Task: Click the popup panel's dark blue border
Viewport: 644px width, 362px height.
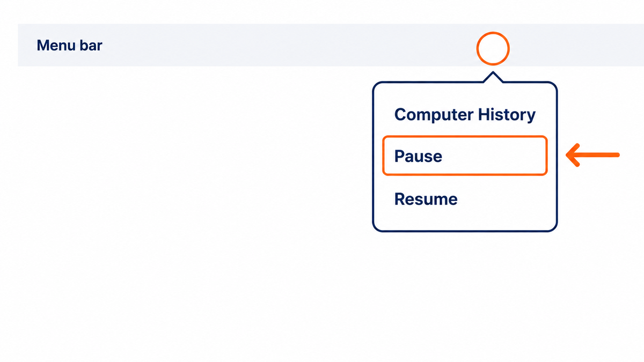Action: click(373, 157)
